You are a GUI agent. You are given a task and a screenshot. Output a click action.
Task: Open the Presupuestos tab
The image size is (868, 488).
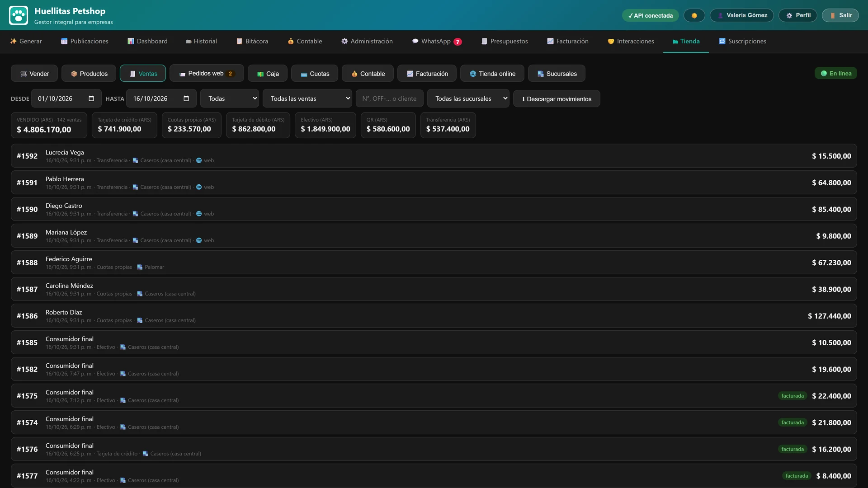(x=505, y=41)
